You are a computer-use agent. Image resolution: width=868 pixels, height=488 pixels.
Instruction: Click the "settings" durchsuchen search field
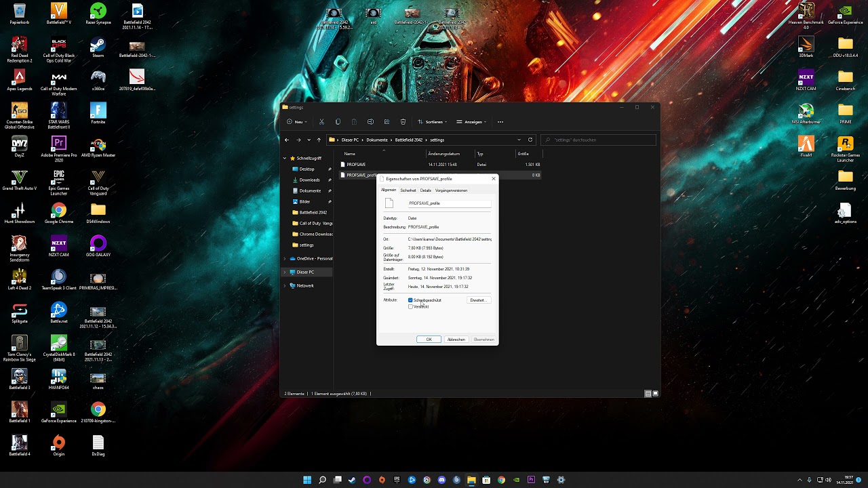point(598,140)
